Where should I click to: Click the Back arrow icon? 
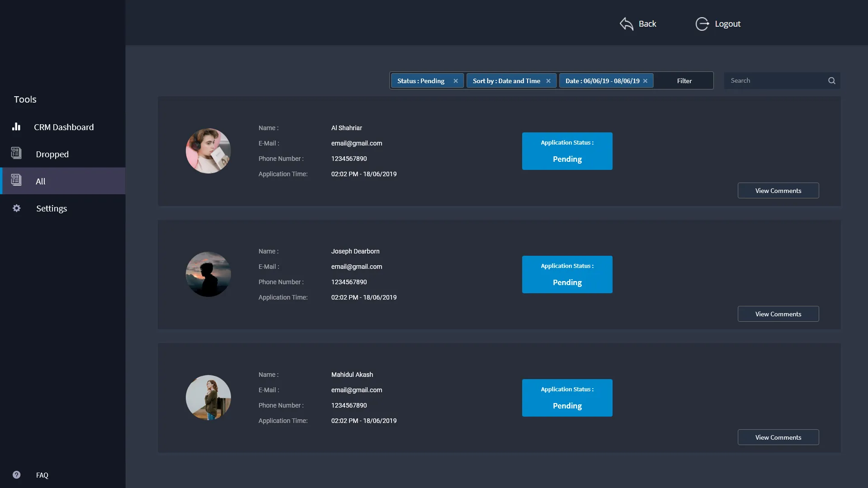tap(627, 23)
